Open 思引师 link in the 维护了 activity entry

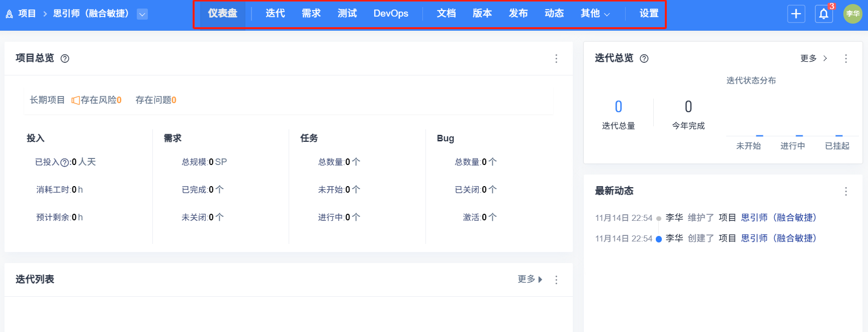tap(778, 217)
